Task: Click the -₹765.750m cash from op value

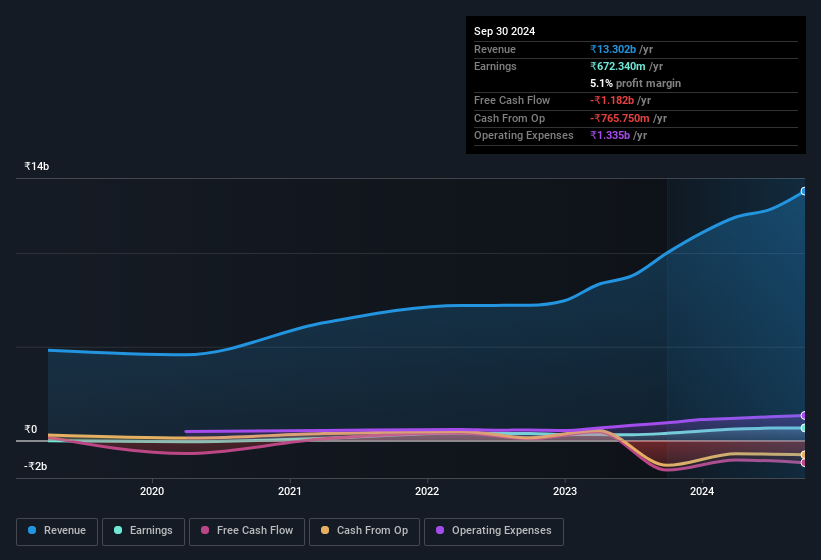Action: pos(620,118)
